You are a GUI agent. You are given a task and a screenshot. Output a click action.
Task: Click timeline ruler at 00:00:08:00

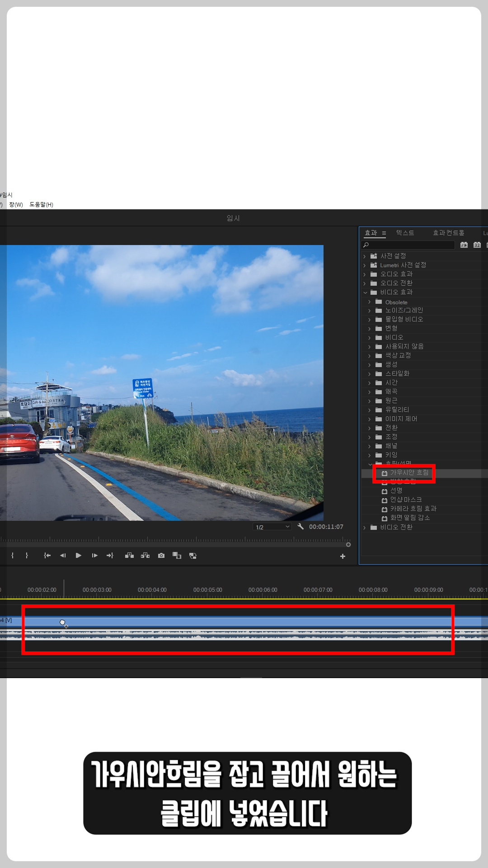373,590
